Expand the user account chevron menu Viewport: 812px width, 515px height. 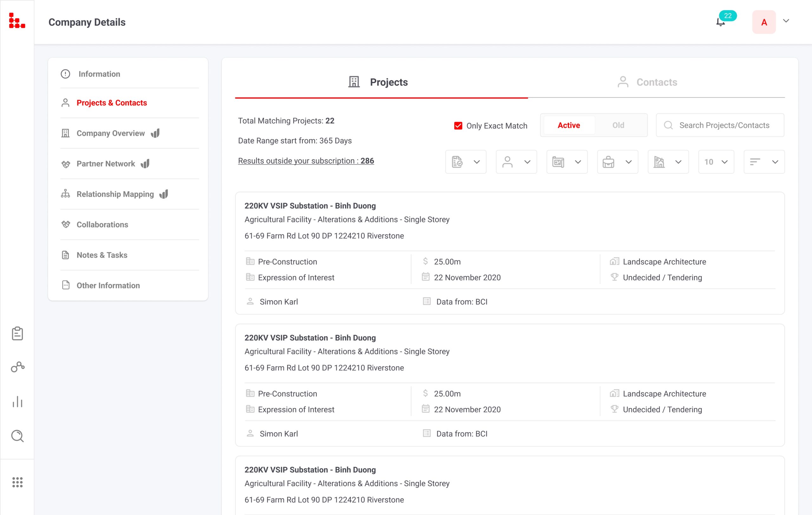tap(786, 21)
